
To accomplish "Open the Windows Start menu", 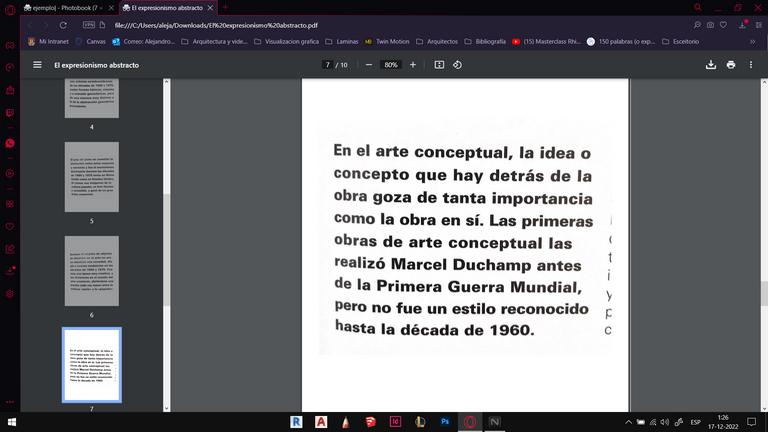I will (x=12, y=422).
